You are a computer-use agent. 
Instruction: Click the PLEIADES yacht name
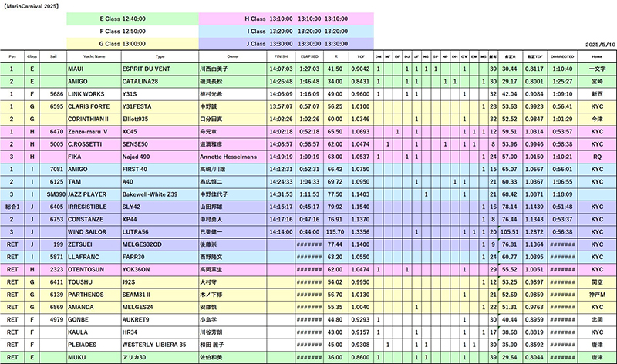point(82,345)
